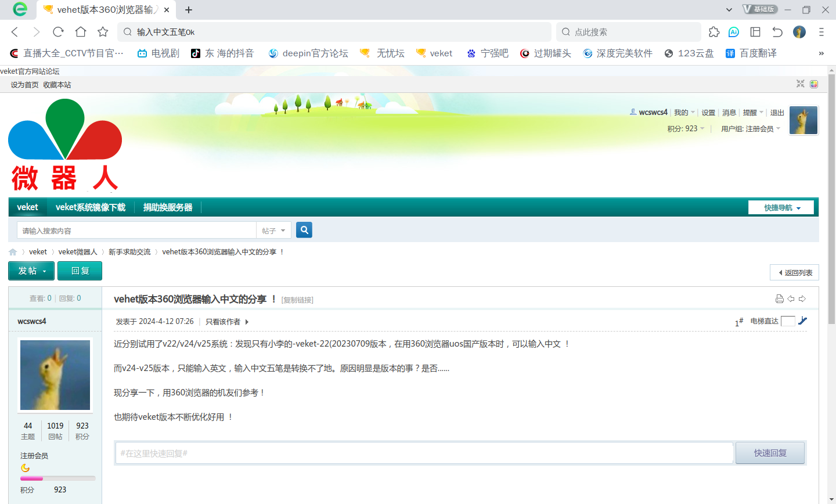Open the 电视剧 bookmark

click(158, 53)
